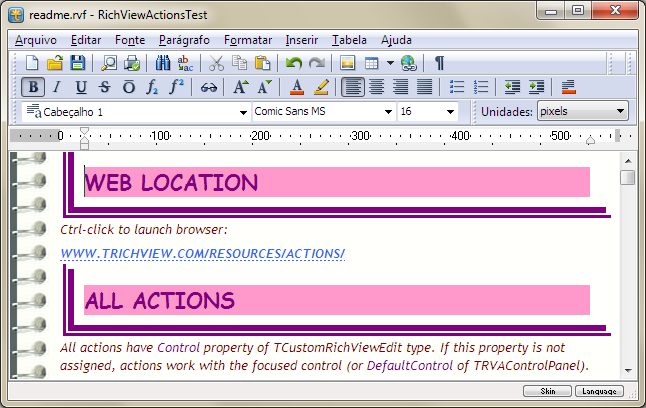Screen dimensions: 646x408
Task: Click the Undo arrow icon
Action: (293, 63)
